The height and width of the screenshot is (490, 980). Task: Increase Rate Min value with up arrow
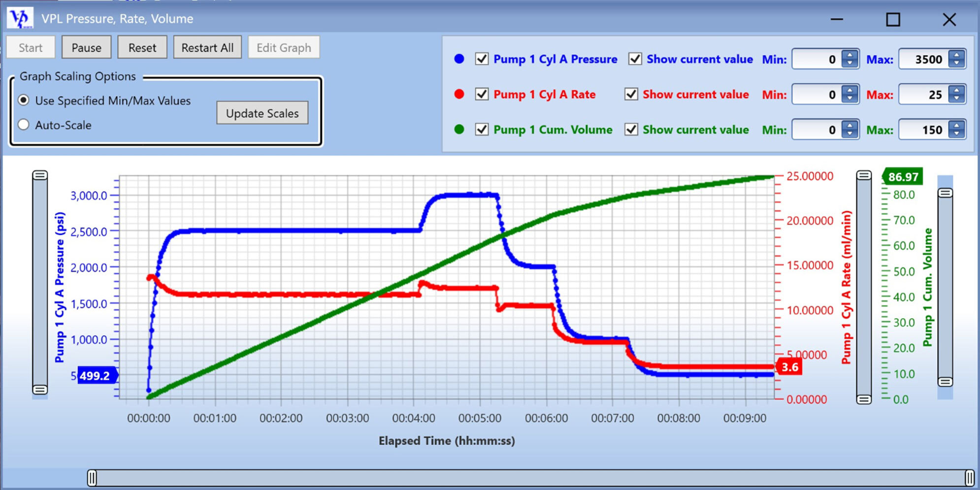click(x=850, y=90)
